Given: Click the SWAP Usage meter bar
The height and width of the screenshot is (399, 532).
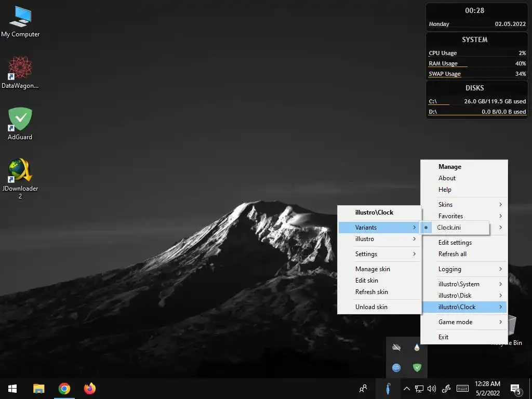Looking at the screenshot, I should 477,74.
